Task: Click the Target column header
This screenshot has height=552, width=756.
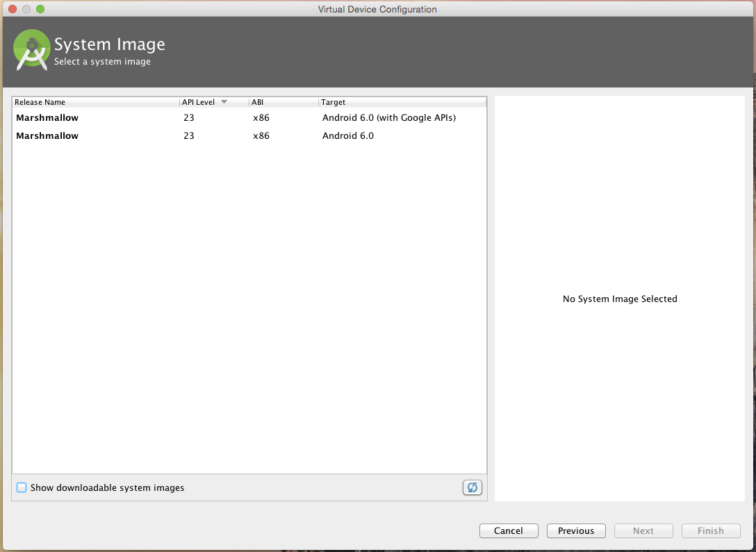Action: (x=334, y=101)
